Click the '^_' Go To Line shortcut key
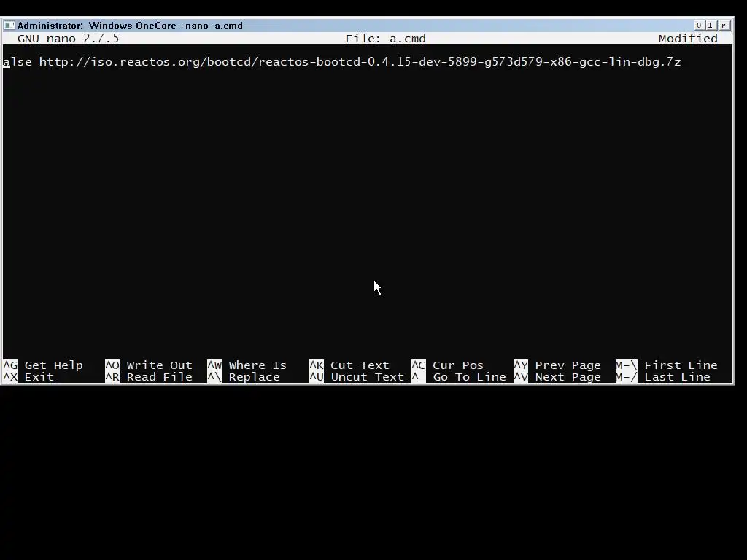This screenshot has height=560, width=747. [418, 377]
